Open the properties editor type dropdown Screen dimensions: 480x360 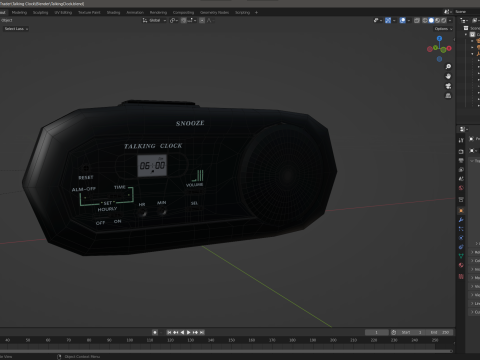pos(464,129)
